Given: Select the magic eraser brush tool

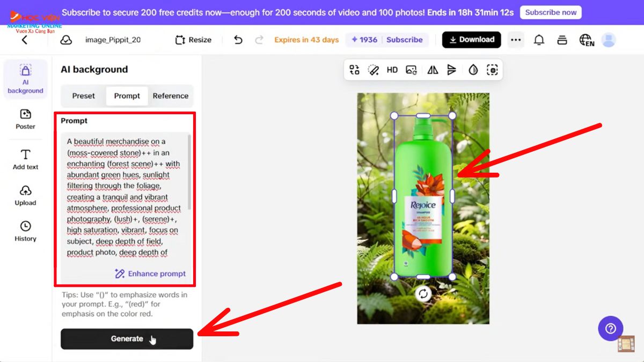Looking at the screenshot, I should click(374, 70).
